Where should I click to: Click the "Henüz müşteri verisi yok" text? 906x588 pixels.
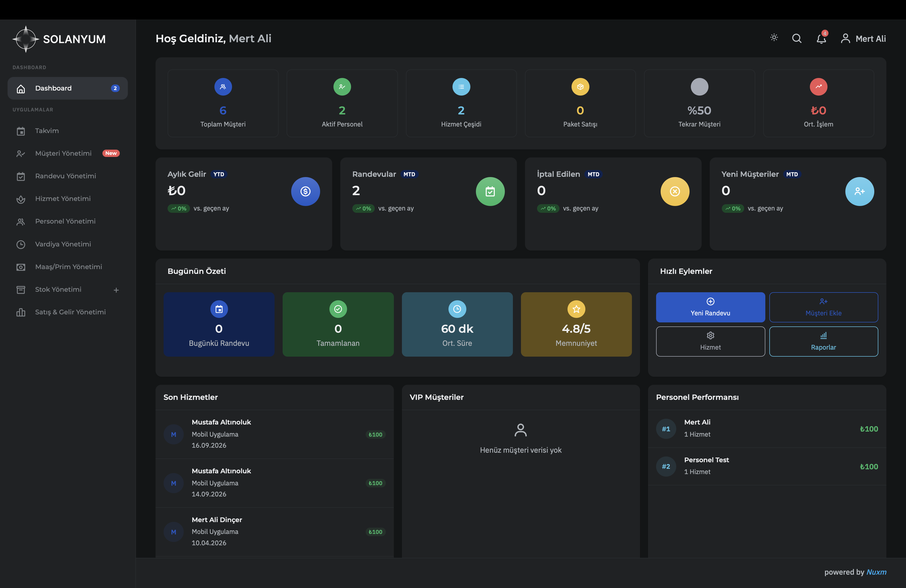[520, 450]
